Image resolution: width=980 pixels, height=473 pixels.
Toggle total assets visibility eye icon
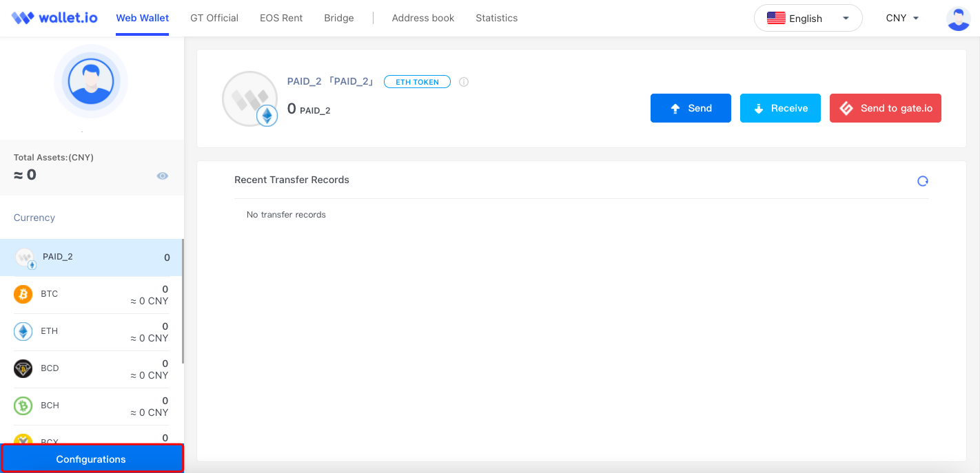163,176
